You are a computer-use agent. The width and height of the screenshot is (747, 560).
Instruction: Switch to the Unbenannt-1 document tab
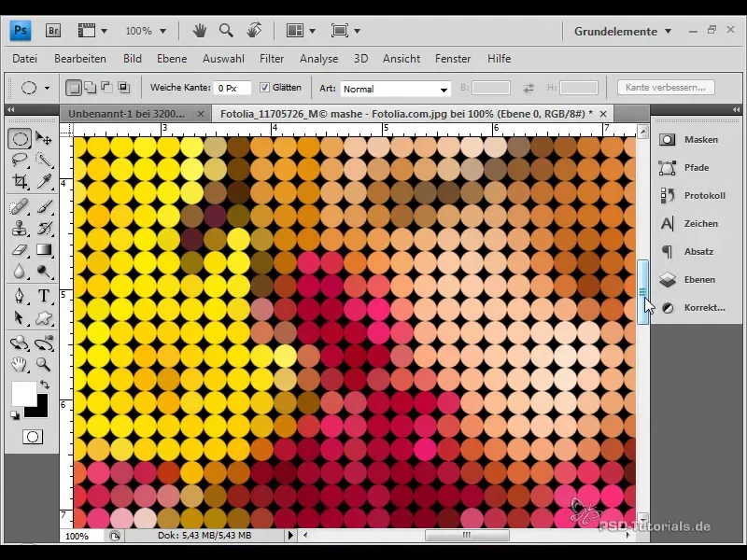126,114
